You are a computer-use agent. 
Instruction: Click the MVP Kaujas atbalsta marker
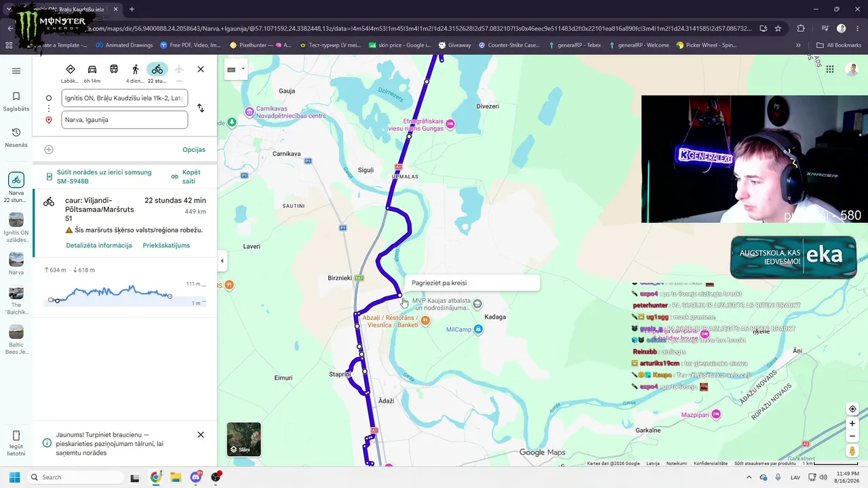click(x=477, y=304)
